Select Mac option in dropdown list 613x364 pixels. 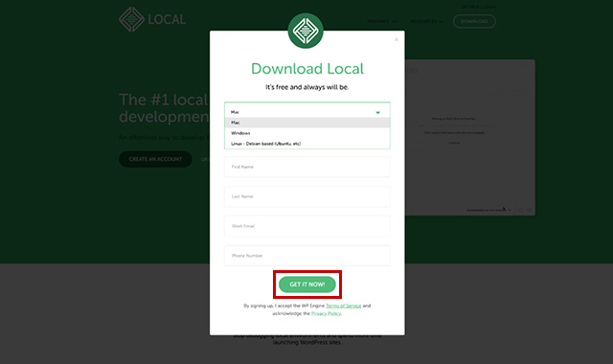tap(306, 123)
